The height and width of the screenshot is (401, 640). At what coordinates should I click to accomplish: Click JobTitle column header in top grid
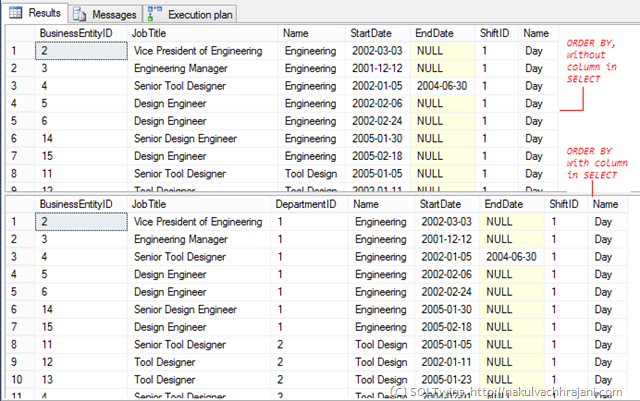[147, 33]
